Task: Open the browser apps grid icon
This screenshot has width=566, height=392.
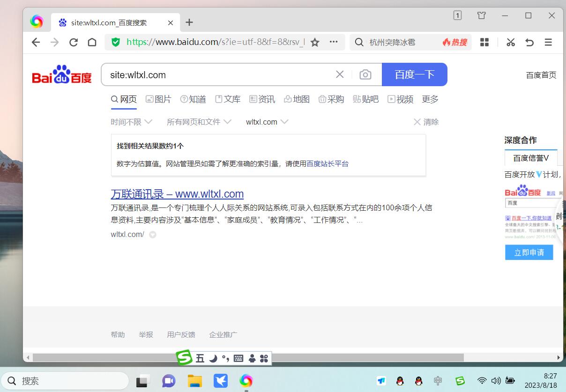Action: [x=484, y=42]
